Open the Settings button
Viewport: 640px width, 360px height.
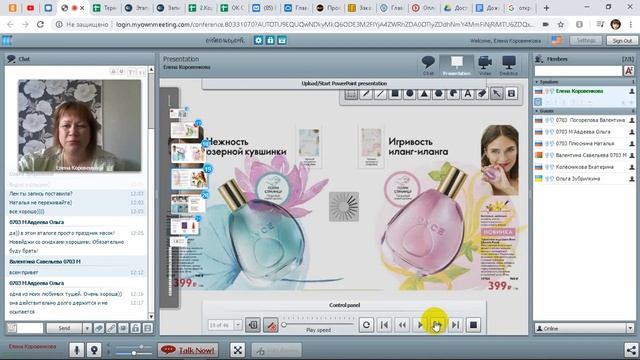pyautogui.click(x=586, y=40)
